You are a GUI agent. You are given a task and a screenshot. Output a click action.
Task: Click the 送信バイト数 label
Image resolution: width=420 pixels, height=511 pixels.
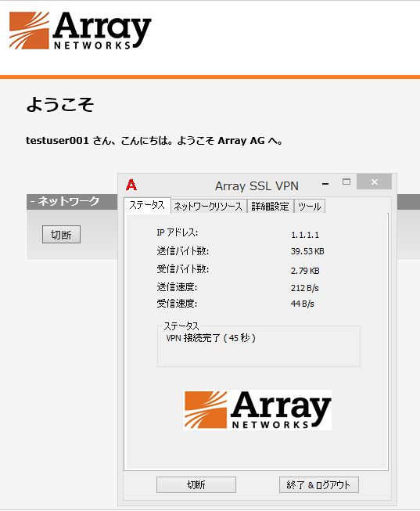point(183,251)
